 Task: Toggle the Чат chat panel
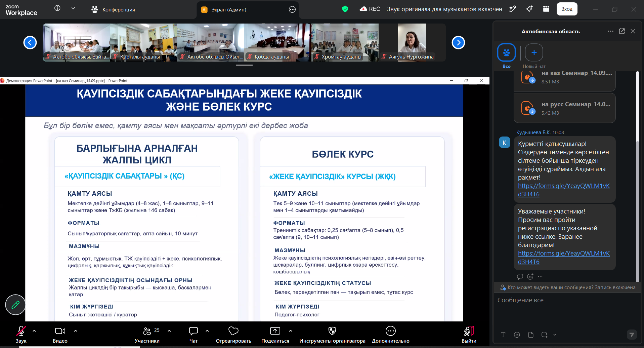click(194, 334)
